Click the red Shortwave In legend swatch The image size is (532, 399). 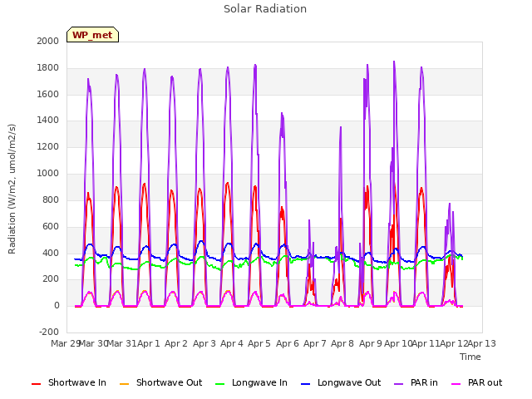point(36,384)
